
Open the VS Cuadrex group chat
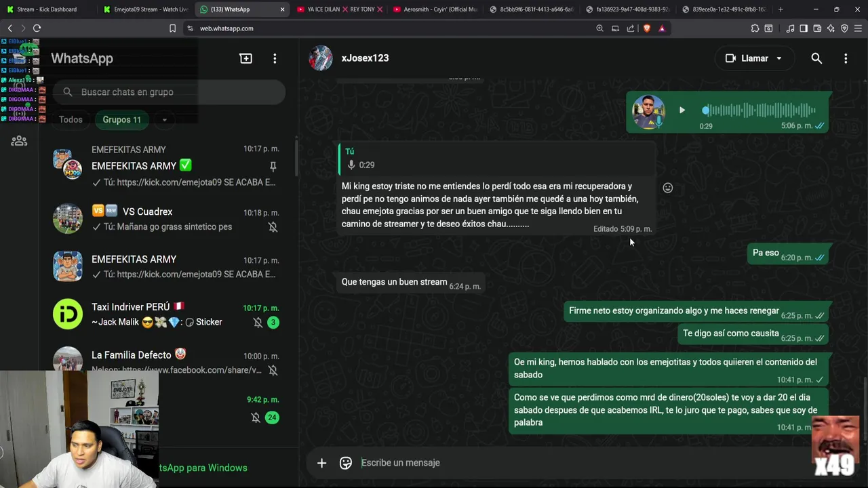coord(170,219)
